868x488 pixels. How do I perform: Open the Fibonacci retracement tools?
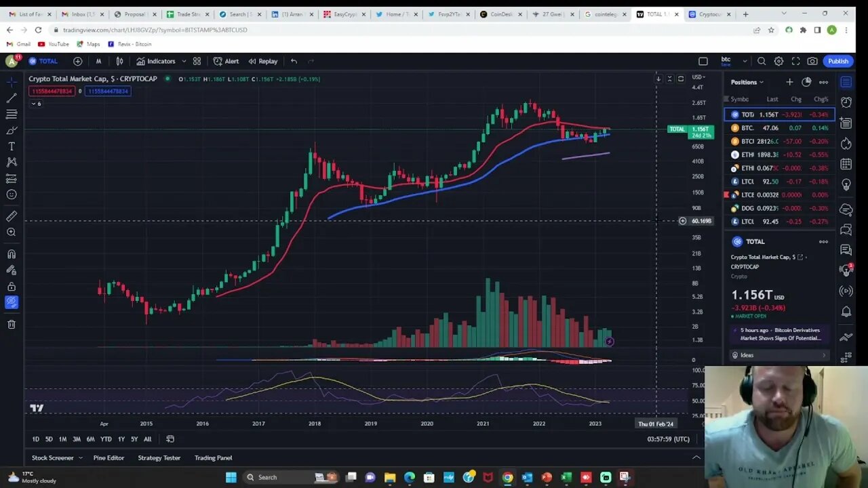pos(12,114)
